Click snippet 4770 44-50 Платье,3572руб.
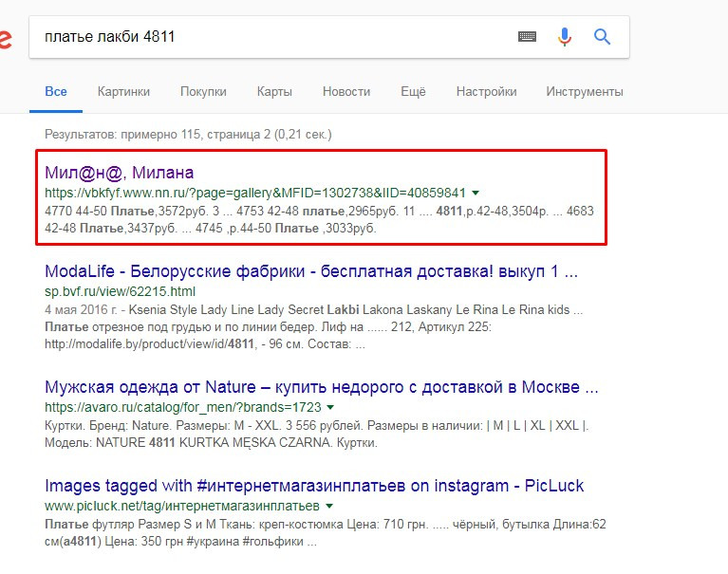Image resolution: width=728 pixels, height=574 pixels. point(319,219)
